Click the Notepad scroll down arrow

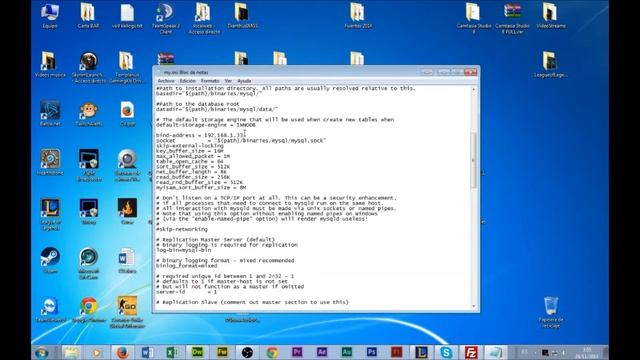tap(474, 306)
